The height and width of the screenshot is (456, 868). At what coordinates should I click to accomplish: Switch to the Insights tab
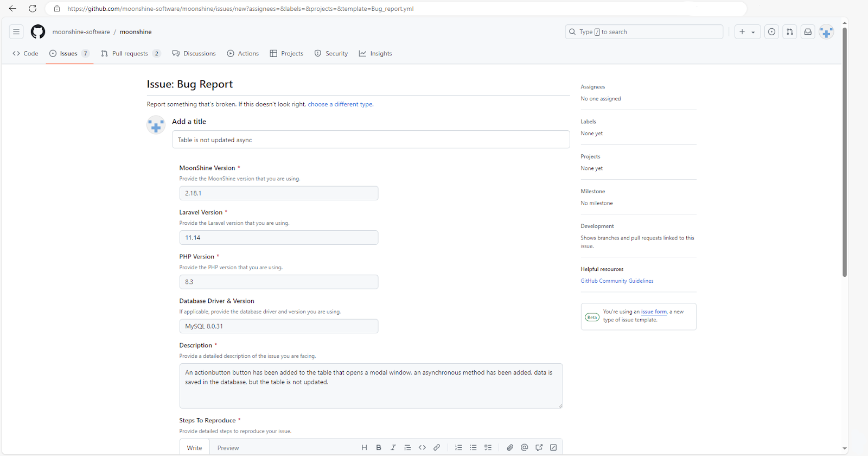(x=375, y=53)
